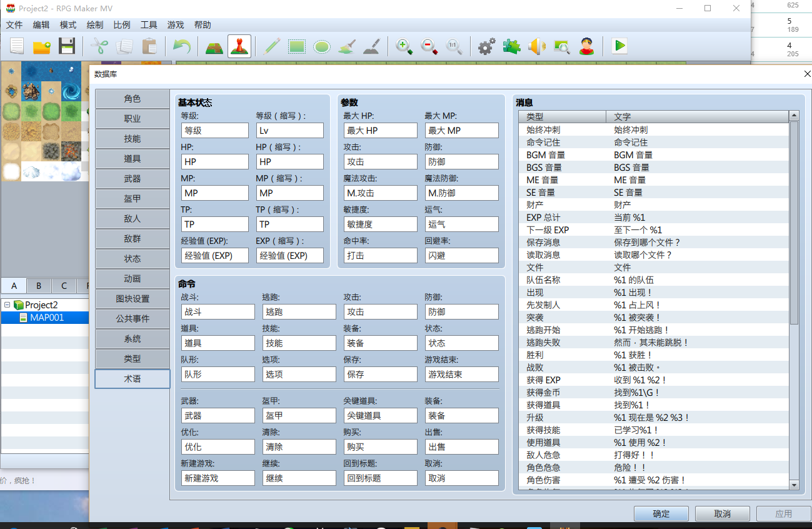Switch to the 系统 database tab
The image size is (812, 529).
coord(133,339)
